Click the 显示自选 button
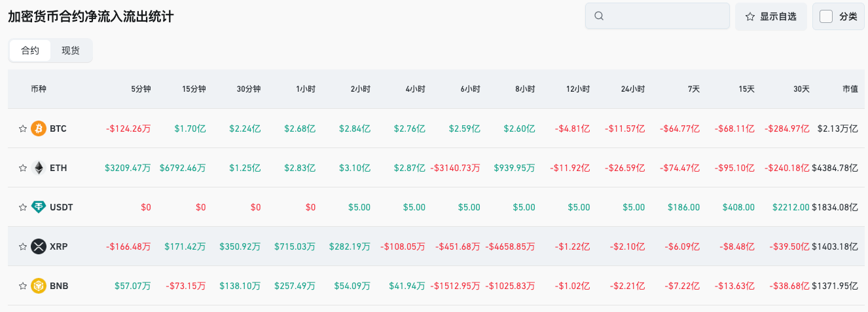 click(770, 16)
